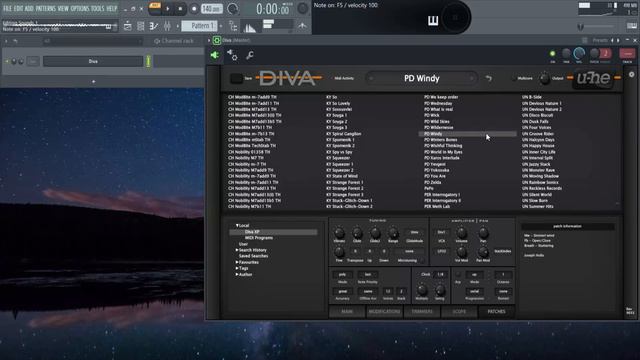640x360 pixels.
Task: Click the Stop button in transport bar
Action: (180, 9)
